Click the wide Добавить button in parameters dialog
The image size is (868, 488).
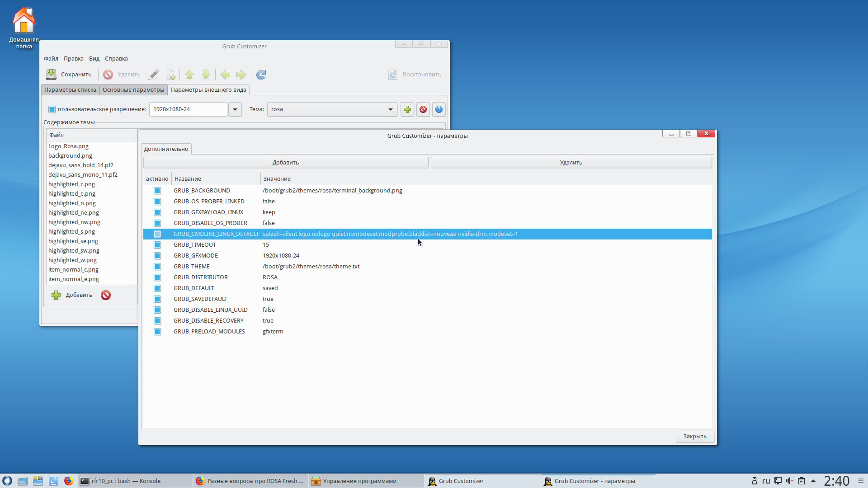click(286, 163)
